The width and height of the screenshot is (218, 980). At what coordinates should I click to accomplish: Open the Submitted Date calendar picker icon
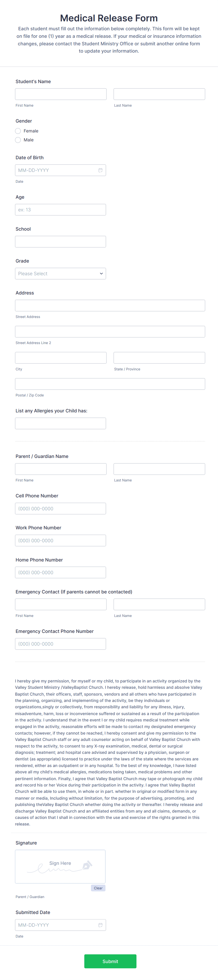click(x=100, y=925)
